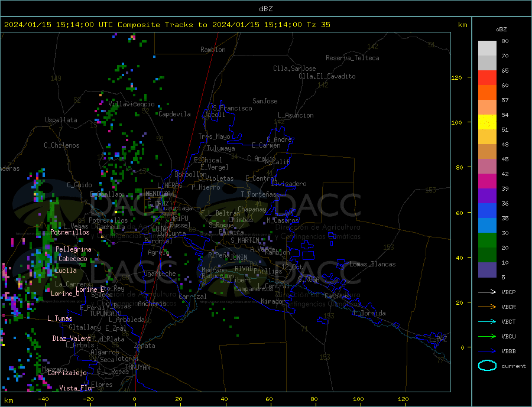Choose the slate 5-10 dBZ legend band
Screen dimensions: 532x407
pos(487,270)
